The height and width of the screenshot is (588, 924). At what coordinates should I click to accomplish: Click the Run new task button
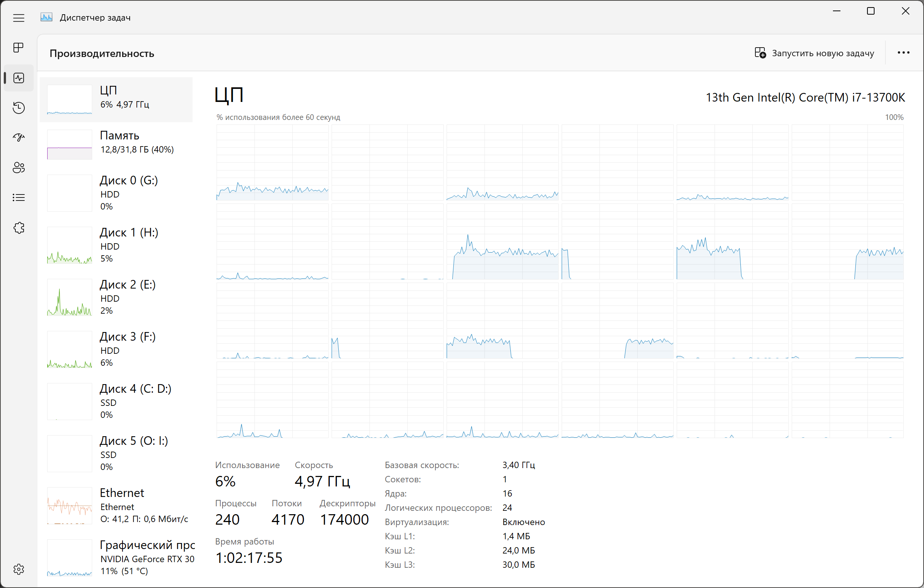[x=814, y=53]
